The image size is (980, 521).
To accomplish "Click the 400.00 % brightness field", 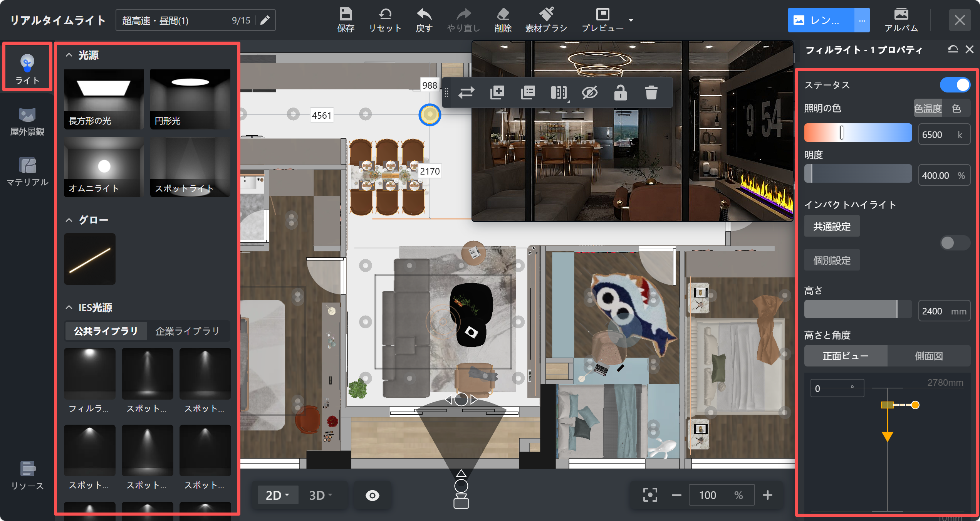I will (x=944, y=175).
